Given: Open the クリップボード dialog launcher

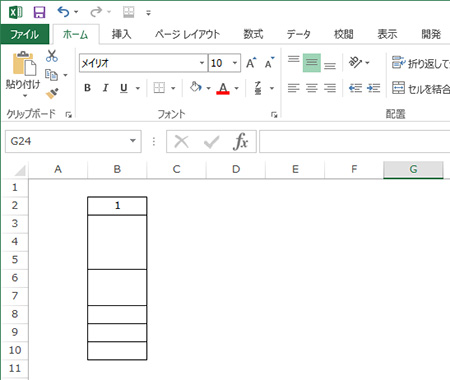Looking at the screenshot, I should [x=69, y=115].
